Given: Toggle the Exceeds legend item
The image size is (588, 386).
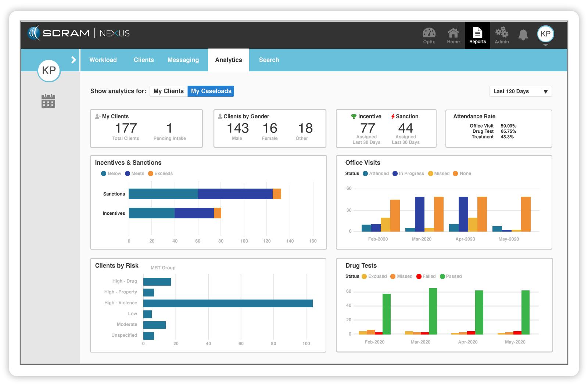Looking at the screenshot, I should pos(160,174).
